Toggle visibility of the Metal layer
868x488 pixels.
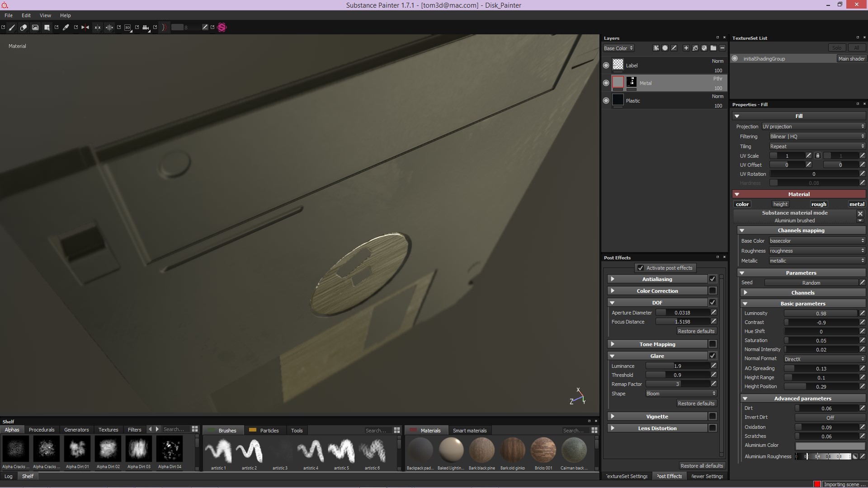click(x=606, y=83)
